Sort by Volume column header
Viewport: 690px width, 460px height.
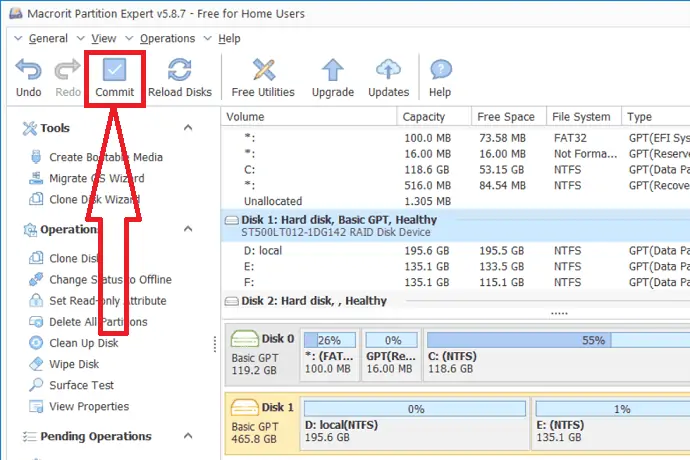309,117
